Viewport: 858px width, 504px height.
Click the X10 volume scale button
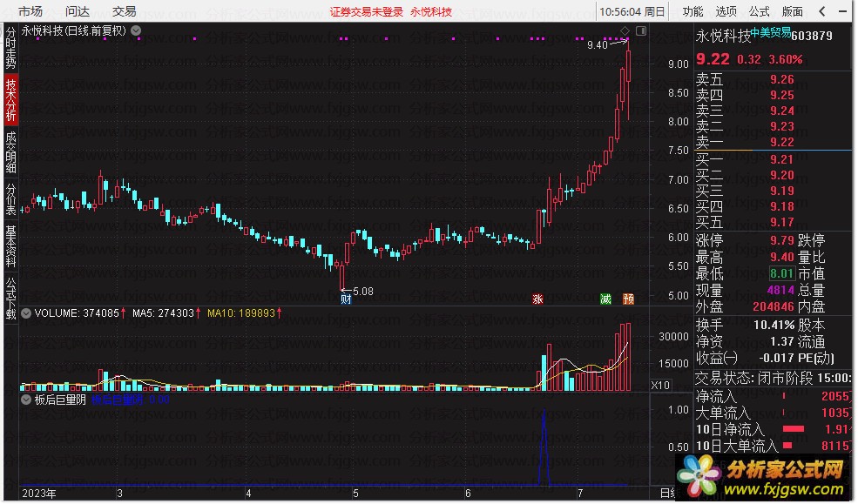pyautogui.click(x=660, y=386)
